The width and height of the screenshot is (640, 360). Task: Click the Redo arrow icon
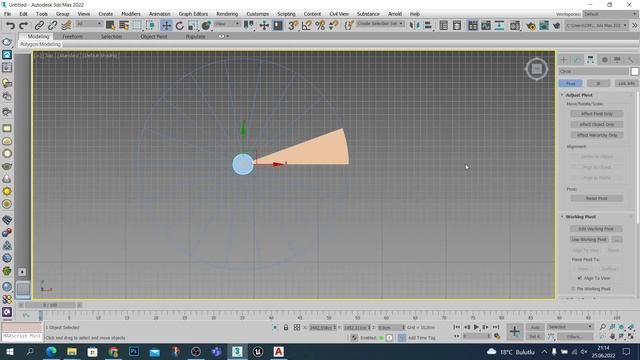coord(24,26)
